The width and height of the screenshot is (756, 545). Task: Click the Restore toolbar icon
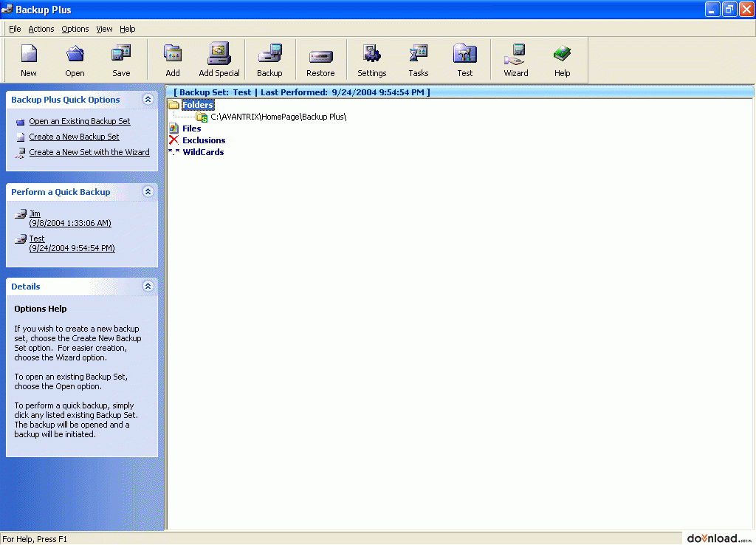[320, 56]
